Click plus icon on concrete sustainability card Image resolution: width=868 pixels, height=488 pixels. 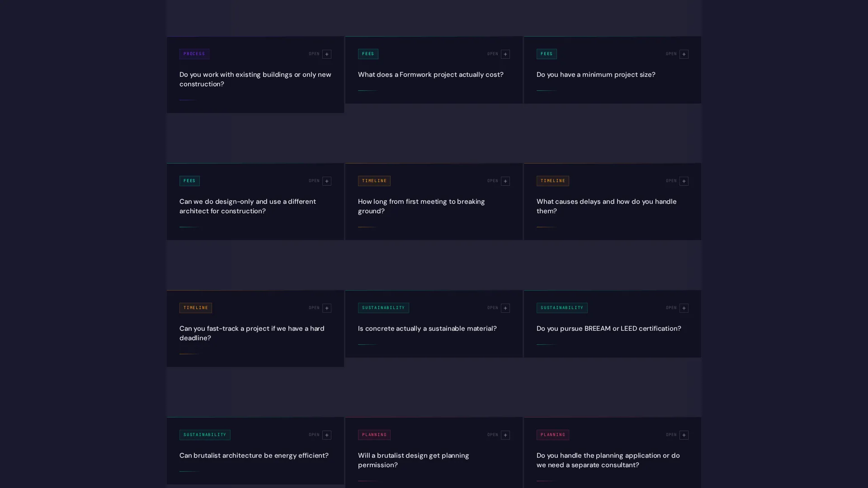(505, 308)
